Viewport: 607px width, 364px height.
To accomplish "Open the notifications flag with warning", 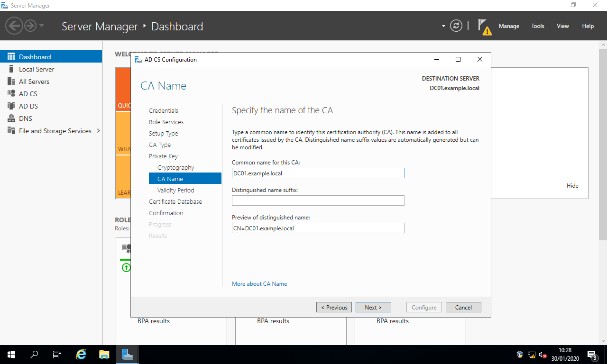I will [484, 27].
